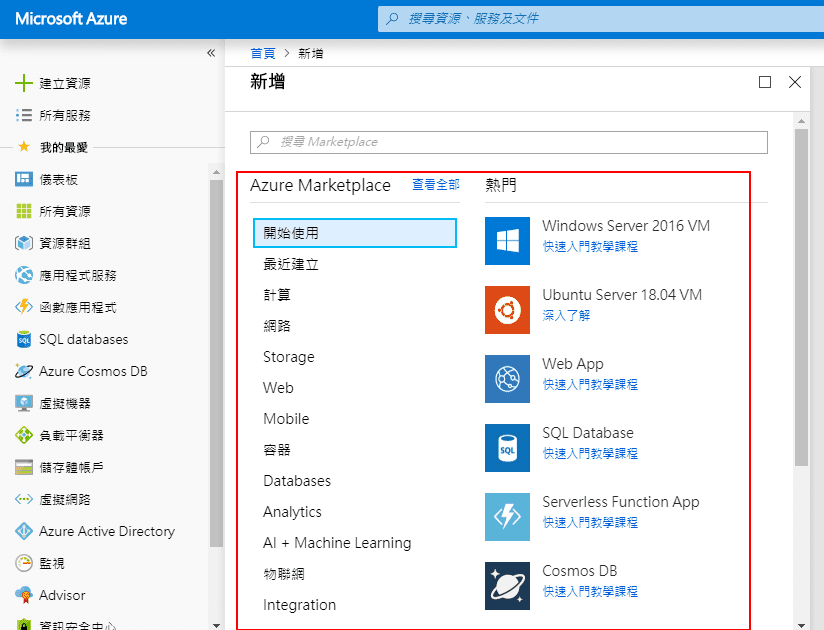The image size is (824, 630).
Task: Select the Web category
Action: point(278,388)
